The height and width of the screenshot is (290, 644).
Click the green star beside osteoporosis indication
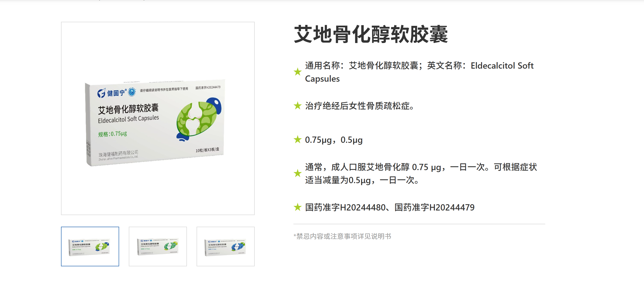point(298,106)
